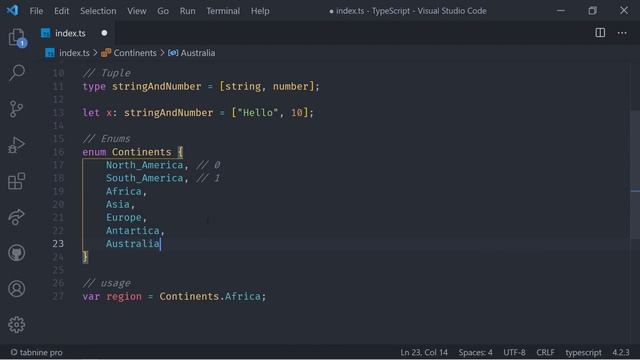Open the Help menu
Screen dimensions: 640x360
tap(260, 11)
